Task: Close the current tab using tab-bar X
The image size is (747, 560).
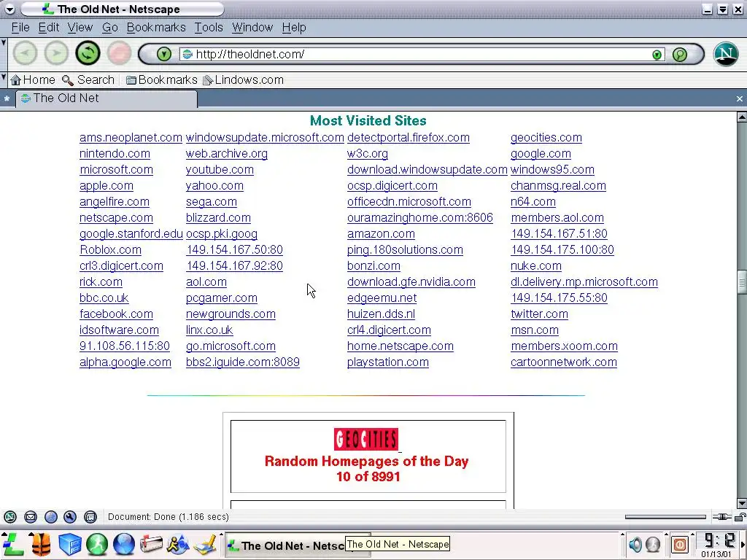Action: point(740,98)
